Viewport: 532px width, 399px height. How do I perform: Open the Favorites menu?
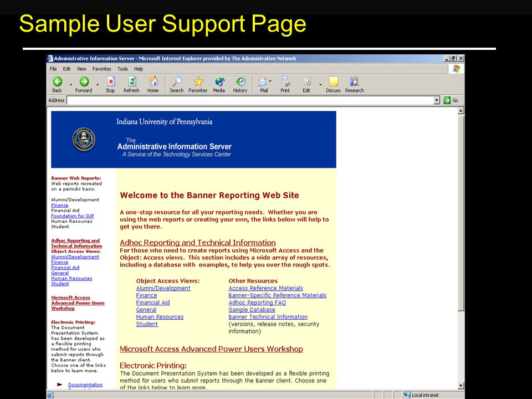tap(102, 69)
